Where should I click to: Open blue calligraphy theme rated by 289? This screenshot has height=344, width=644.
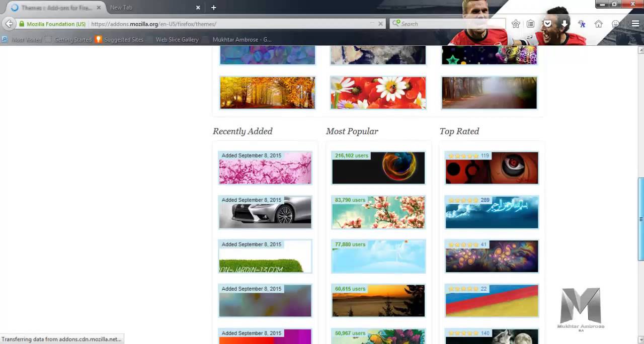[492, 212]
